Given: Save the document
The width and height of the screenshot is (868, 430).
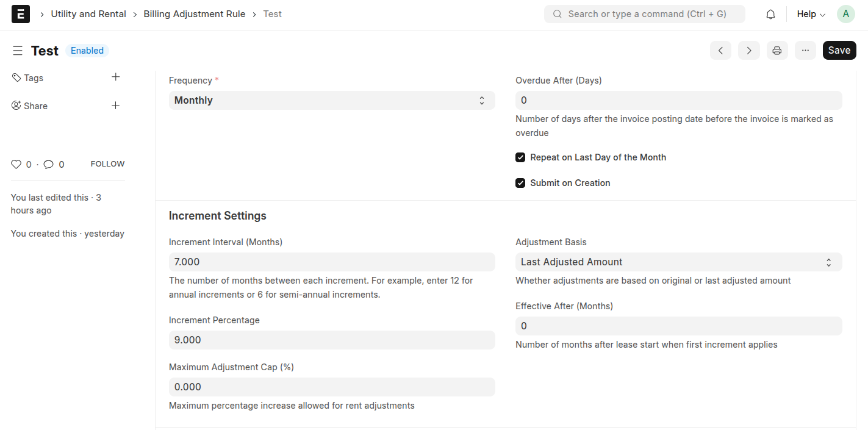Looking at the screenshot, I should point(839,51).
